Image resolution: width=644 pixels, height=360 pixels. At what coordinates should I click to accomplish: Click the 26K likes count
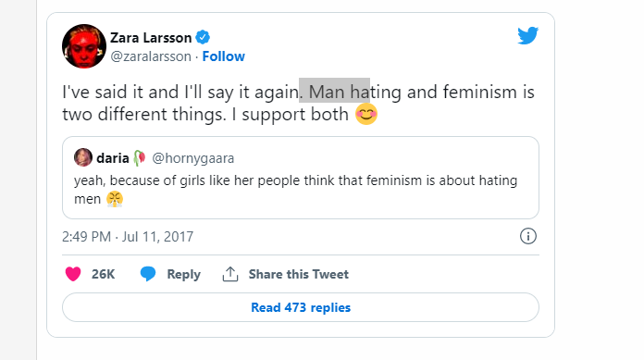click(103, 274)
